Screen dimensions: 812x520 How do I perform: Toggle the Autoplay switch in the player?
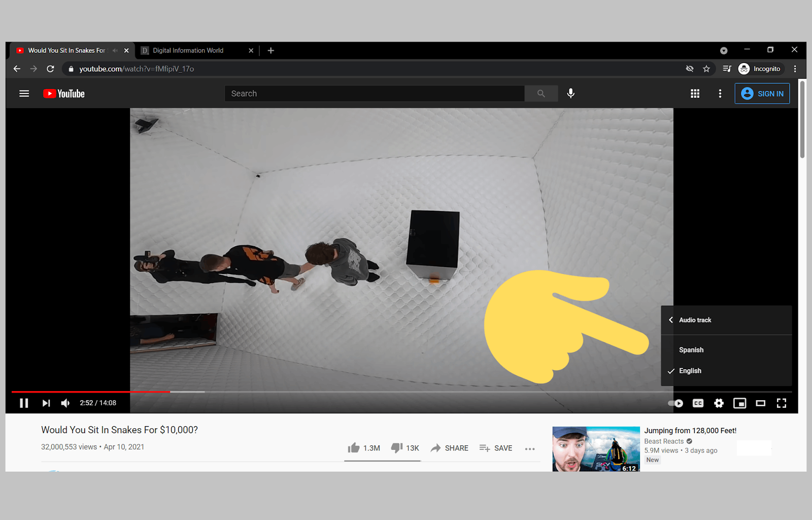pyautogui.click(x=675, y=403)
